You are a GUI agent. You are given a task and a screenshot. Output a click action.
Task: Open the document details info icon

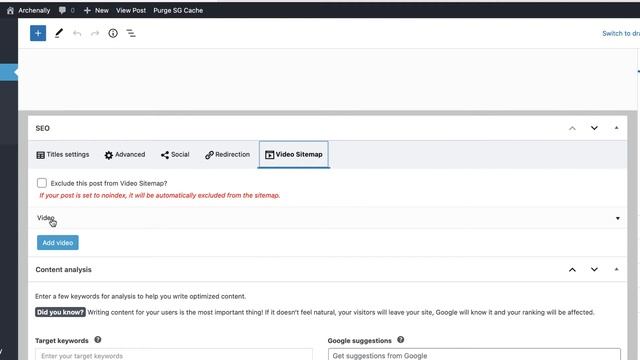(x=113, y=33)
